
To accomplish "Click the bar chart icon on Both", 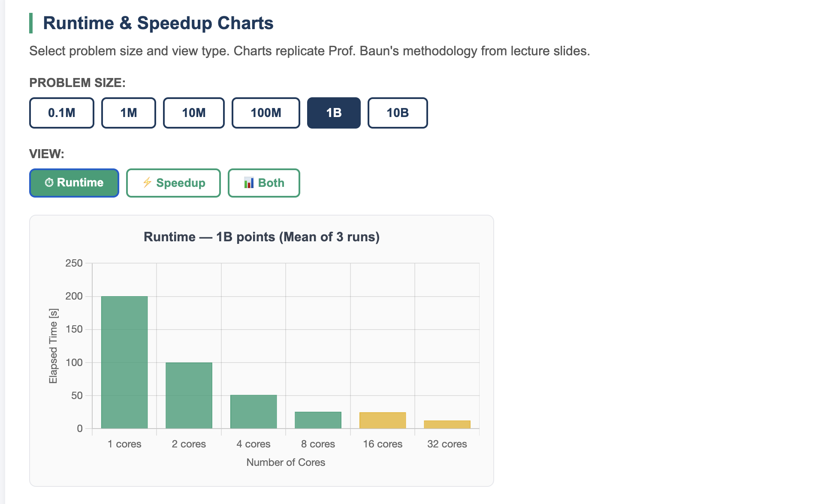I will pos(249,183).
